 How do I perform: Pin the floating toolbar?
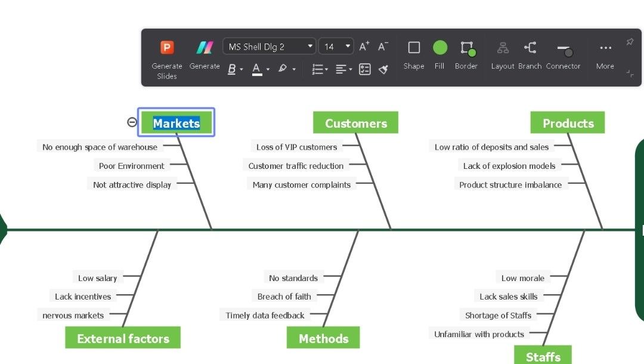[629, 42]
